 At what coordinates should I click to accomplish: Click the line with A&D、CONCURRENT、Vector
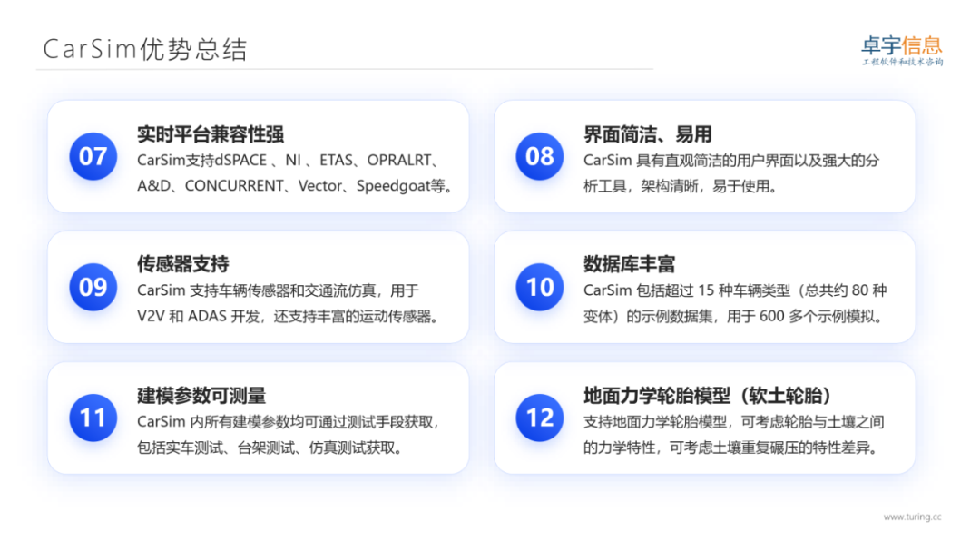294,186
